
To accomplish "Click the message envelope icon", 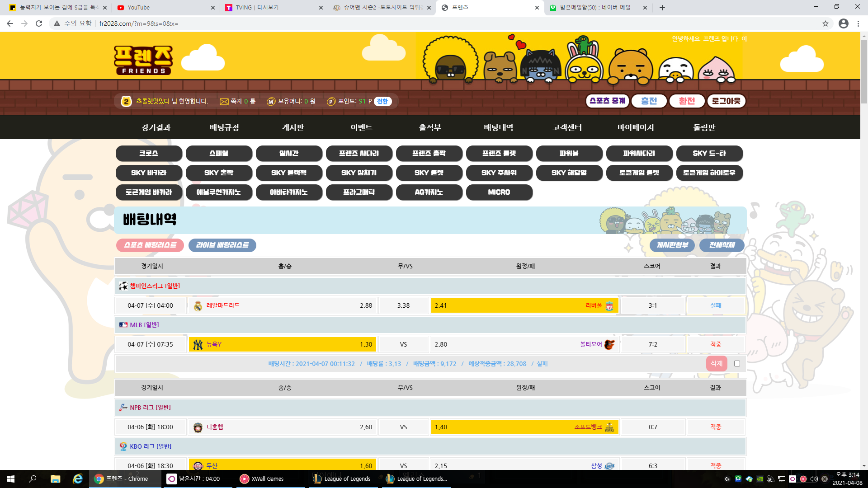I will coord(224,102).
